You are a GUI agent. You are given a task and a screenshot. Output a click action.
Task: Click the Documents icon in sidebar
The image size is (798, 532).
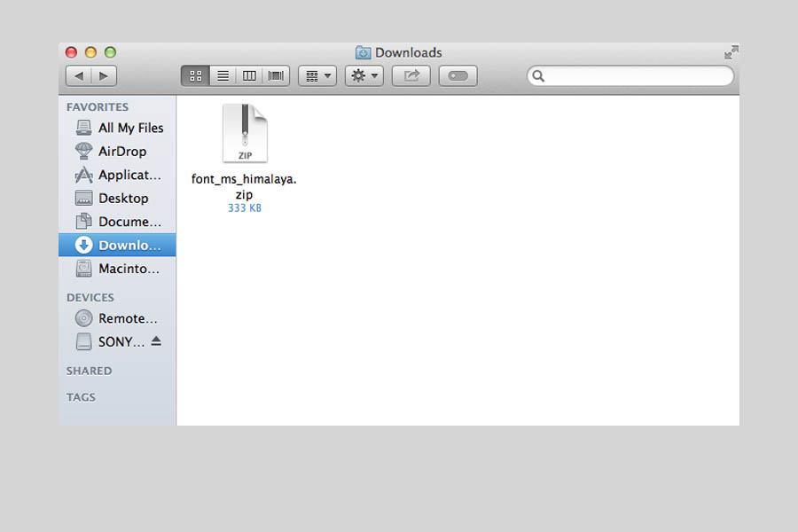click(83, 221)
